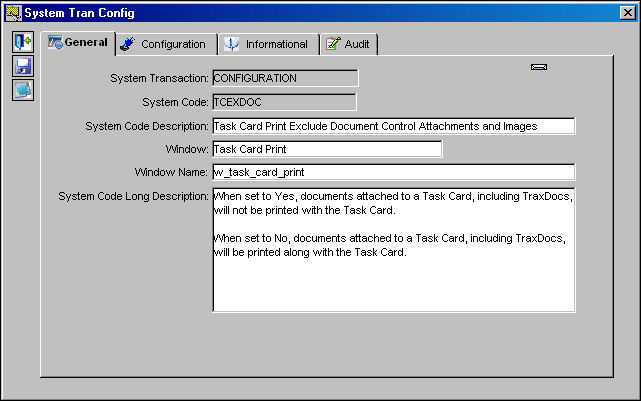Click the Window field Task Card Print
The width and height of the screenshot is (641, 401).
327,149
